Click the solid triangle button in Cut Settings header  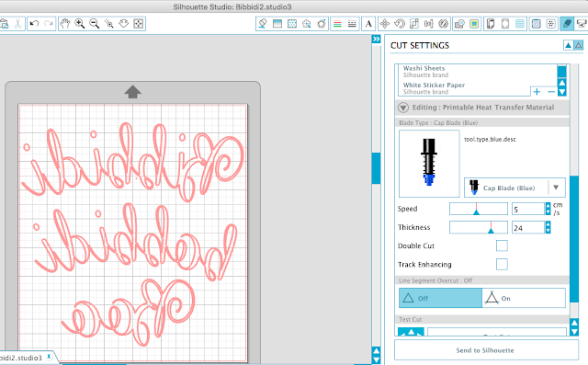(x=568, y=45)
